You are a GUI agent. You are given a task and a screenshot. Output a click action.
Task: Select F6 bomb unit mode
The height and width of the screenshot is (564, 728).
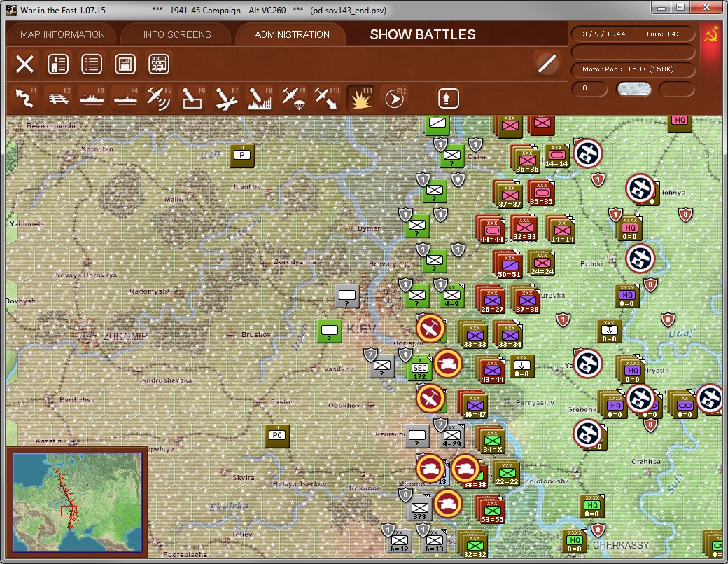click(x=192, y=97)
